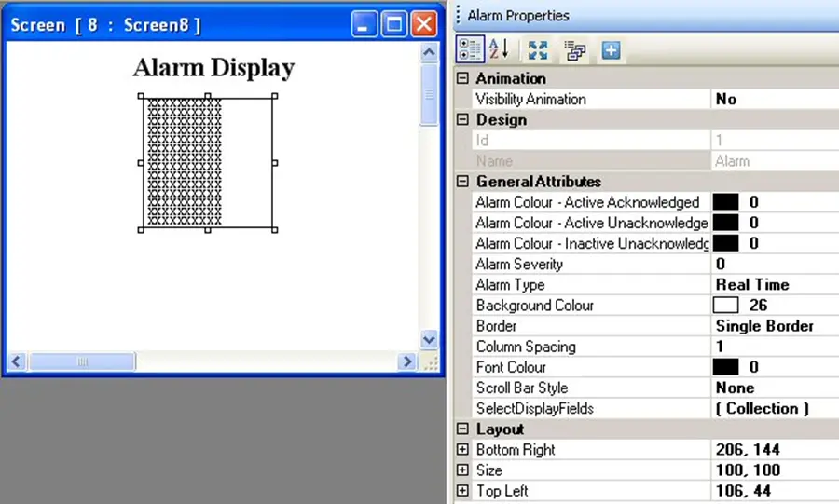
Task: Select the disabled Name property row
Action: [656, 161]
